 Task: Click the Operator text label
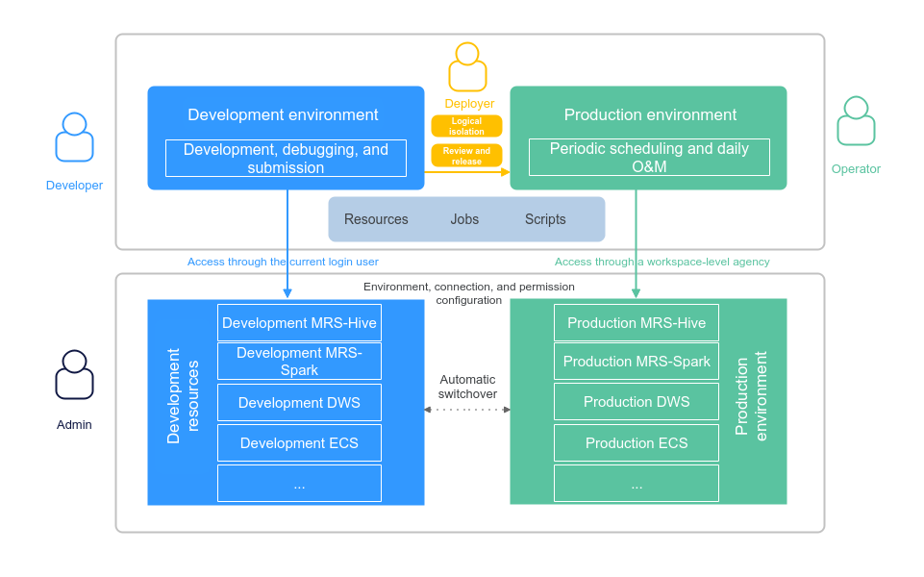[x=856, y=168]
